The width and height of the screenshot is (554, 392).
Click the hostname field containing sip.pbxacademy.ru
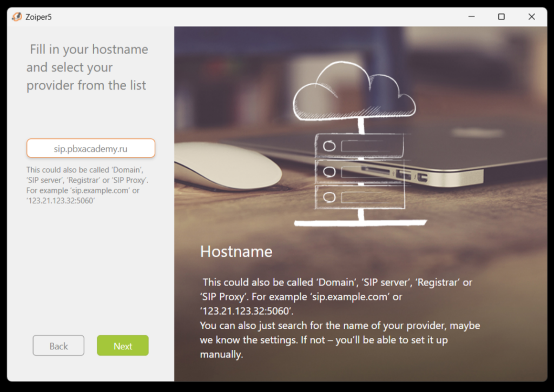(x=91, y=148)
